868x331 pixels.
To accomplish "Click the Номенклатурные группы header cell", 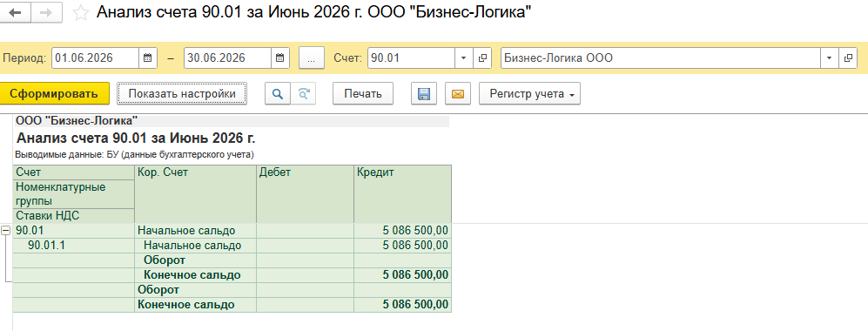I will coord(74,193).
